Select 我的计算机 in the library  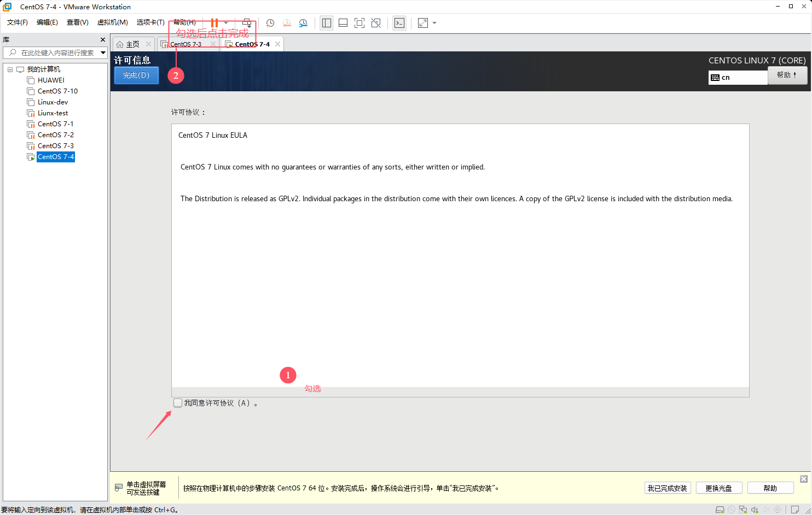[44, 69]
